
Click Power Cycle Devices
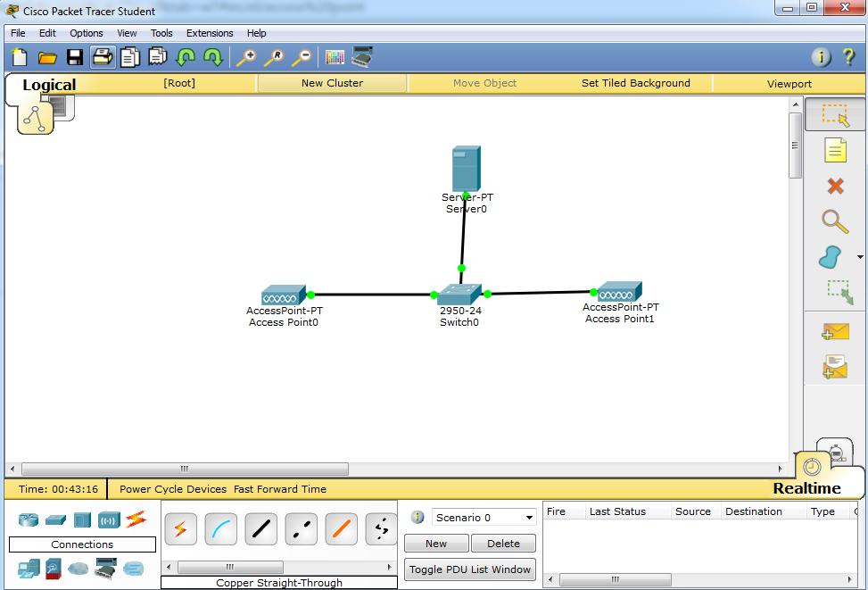click(173, 489)
